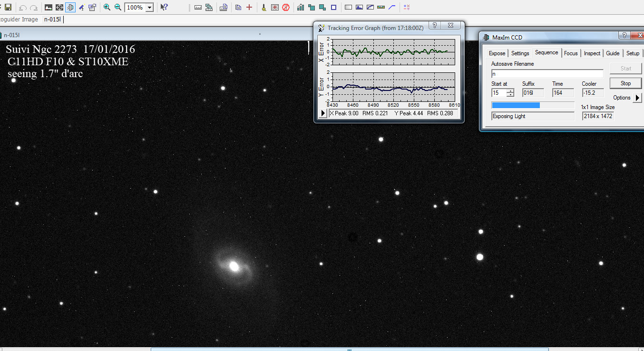Increase the Start at stepper value
Image resolution: width=644 pixels, height=351 pixels.
[x=510, y=91]
